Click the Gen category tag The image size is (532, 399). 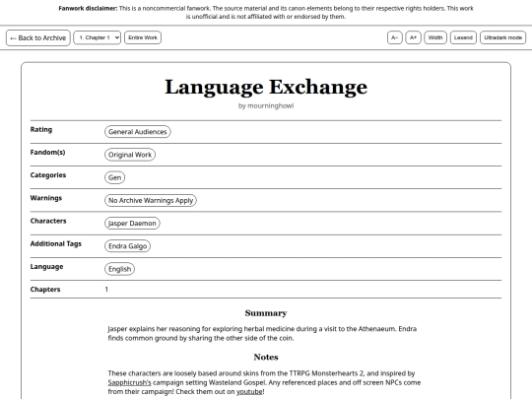pos(114,177)
